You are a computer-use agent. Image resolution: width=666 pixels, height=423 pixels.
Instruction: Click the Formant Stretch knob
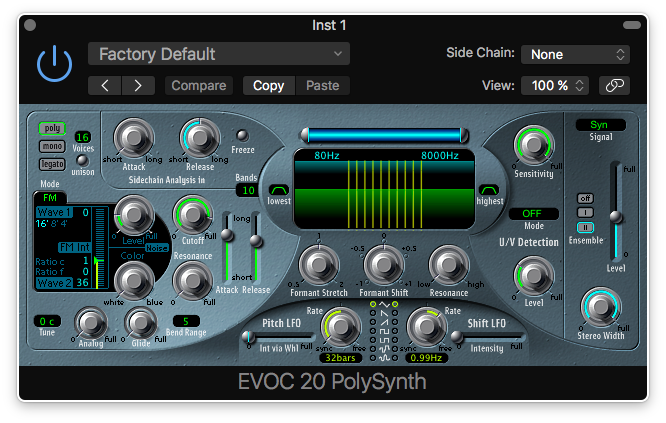[319, 265]
